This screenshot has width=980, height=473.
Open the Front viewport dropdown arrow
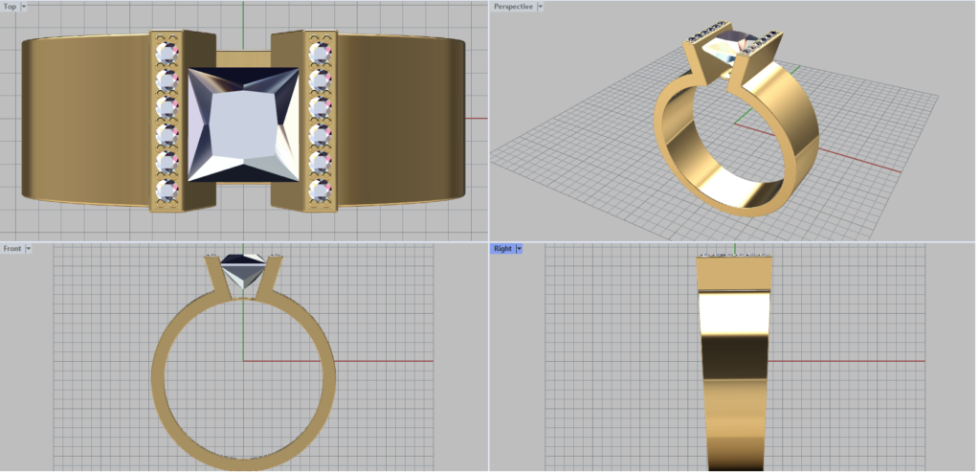[x=29, y=248]
